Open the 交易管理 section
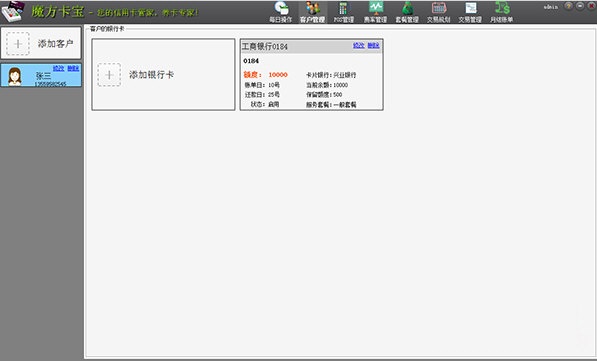This screenshot has height=362, width=597. (x=470, y=12)
